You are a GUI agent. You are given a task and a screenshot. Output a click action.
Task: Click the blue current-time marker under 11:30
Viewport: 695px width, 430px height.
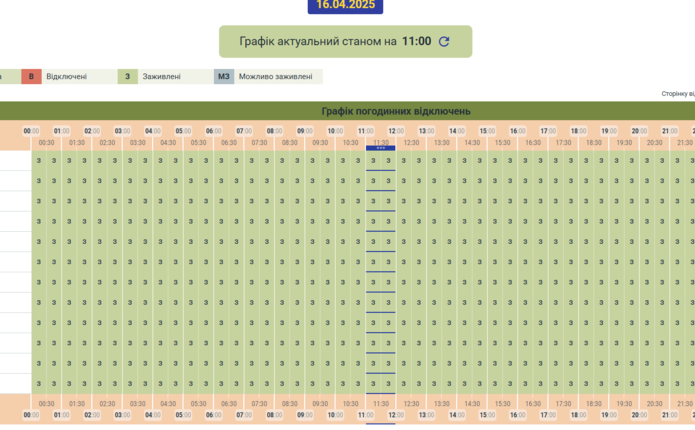pos(381,148)
